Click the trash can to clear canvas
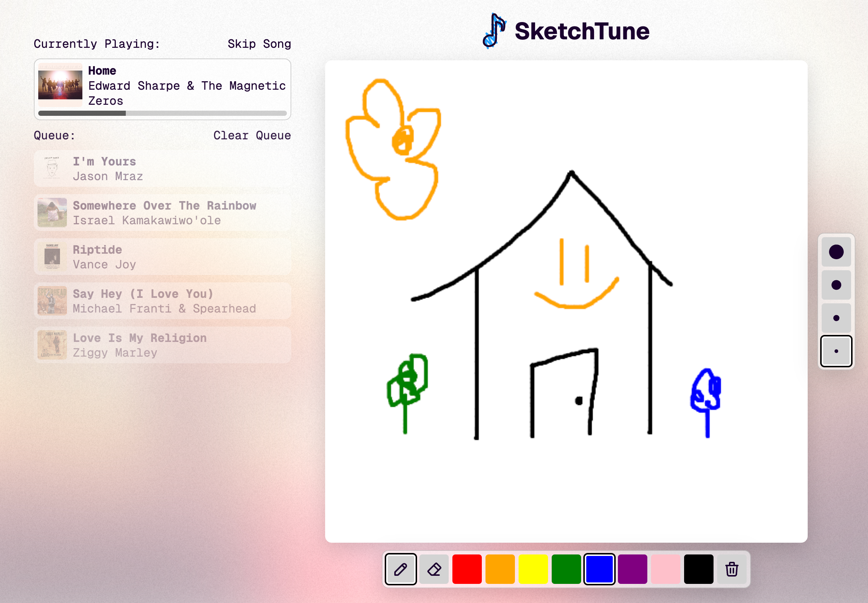The width and height of the screenshot is (868, 603). click(x=732, y=569)
